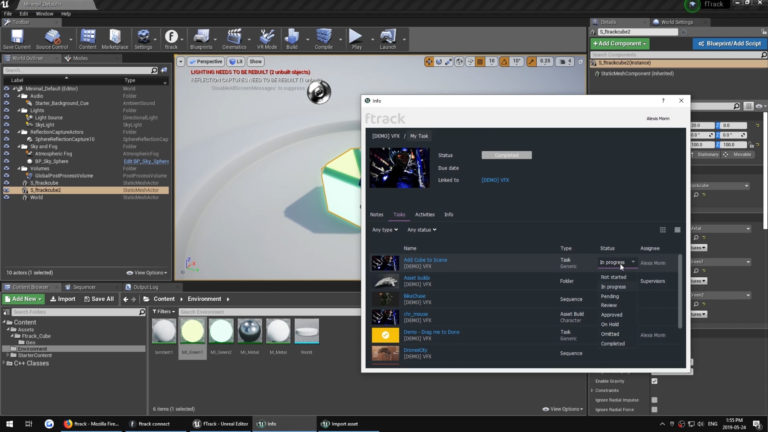The height and width of the screenshot is (432, 768).
Task: Toggle visibility of Atmospheric Fog actor
Action: 6,154
